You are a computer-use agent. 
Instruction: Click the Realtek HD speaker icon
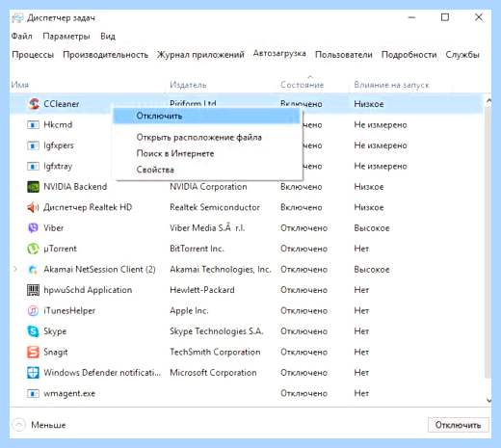(33, 207)
